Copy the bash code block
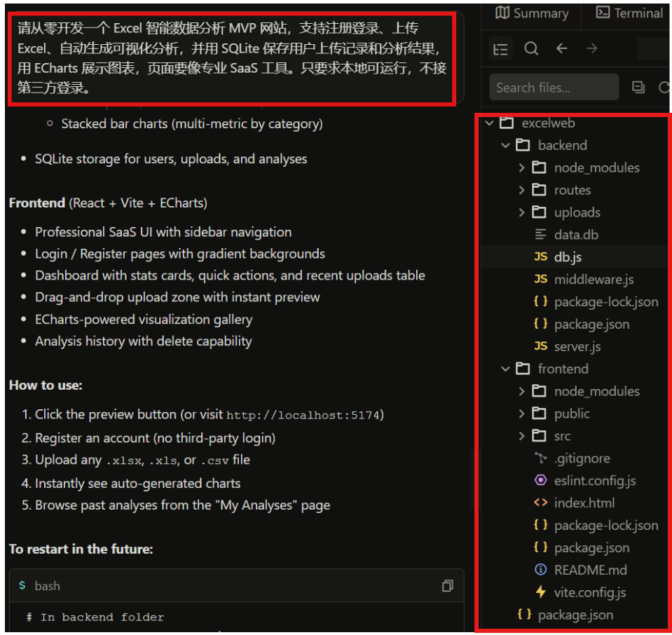Image resolution: width=672 pixels, height=635 pixels. [448, 586]
